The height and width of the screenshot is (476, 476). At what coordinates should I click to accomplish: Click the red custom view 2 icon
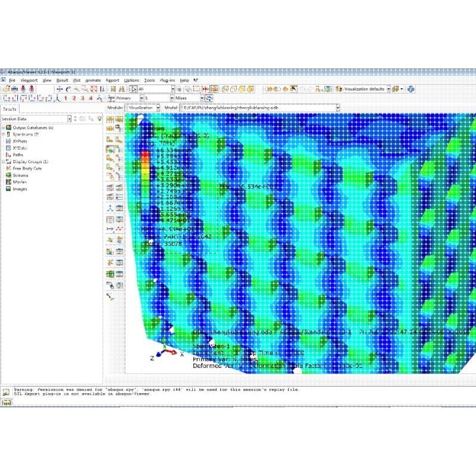74,98
